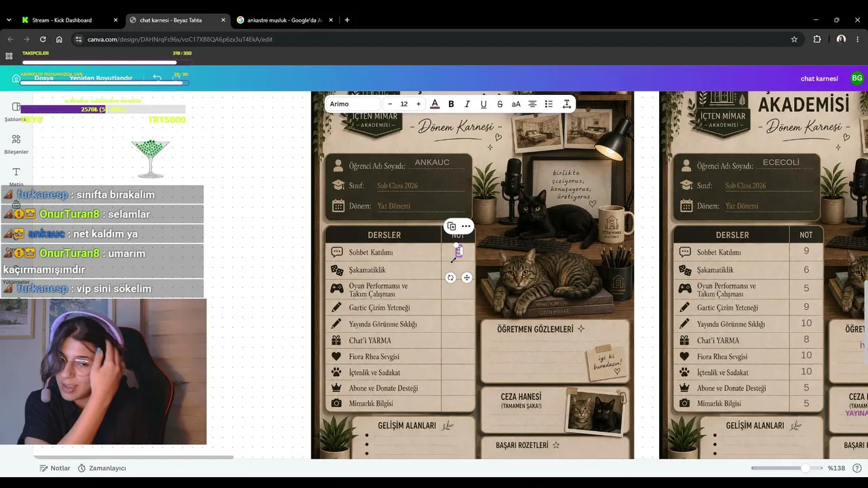
Task: Switch to the Stream - Kick Dashboard tab
Action: [68, 20]
